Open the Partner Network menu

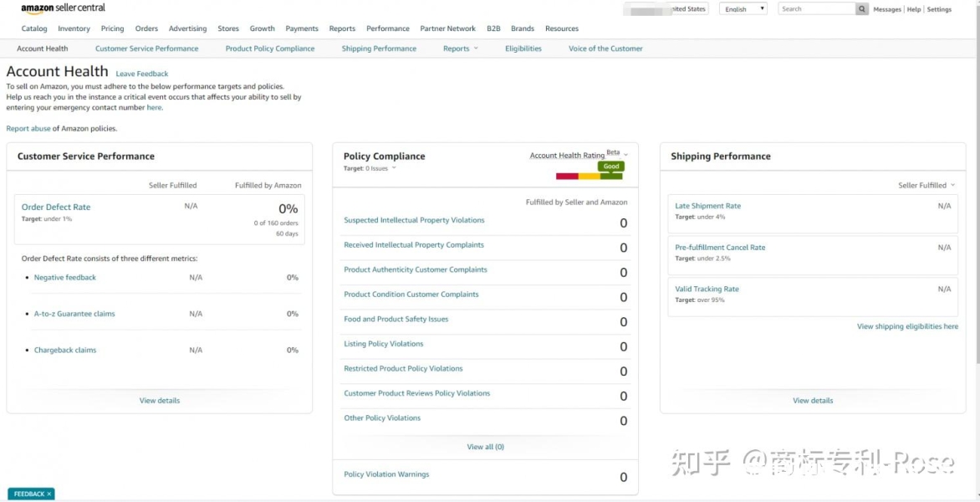click(x=448, y=28)
